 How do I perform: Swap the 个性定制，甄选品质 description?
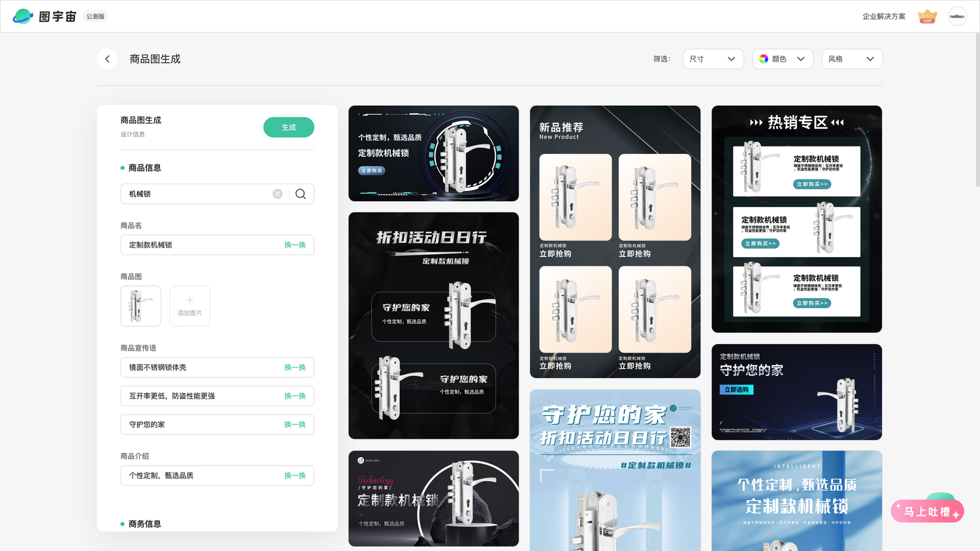295,475
